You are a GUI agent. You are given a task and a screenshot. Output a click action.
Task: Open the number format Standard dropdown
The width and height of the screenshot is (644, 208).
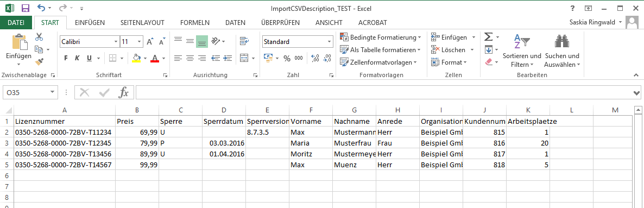329,41
